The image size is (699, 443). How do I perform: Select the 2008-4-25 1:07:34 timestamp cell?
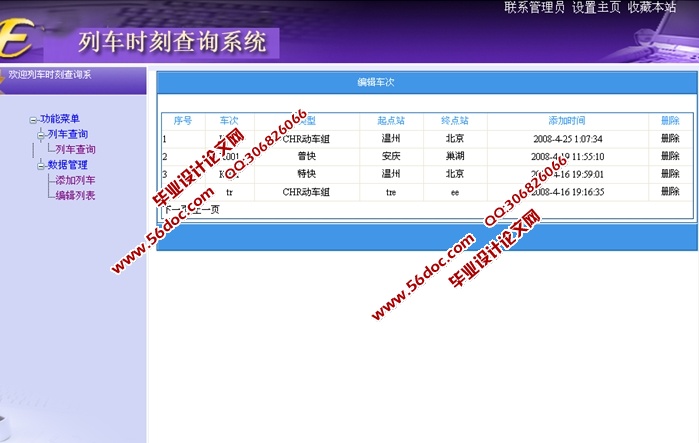(x=567, y=139)
